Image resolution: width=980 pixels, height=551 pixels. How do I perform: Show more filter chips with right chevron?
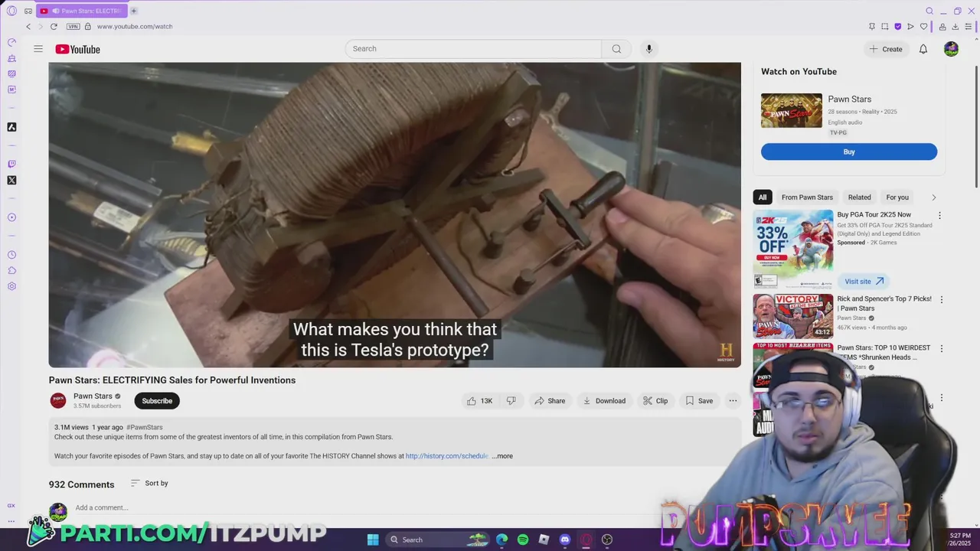933,197
